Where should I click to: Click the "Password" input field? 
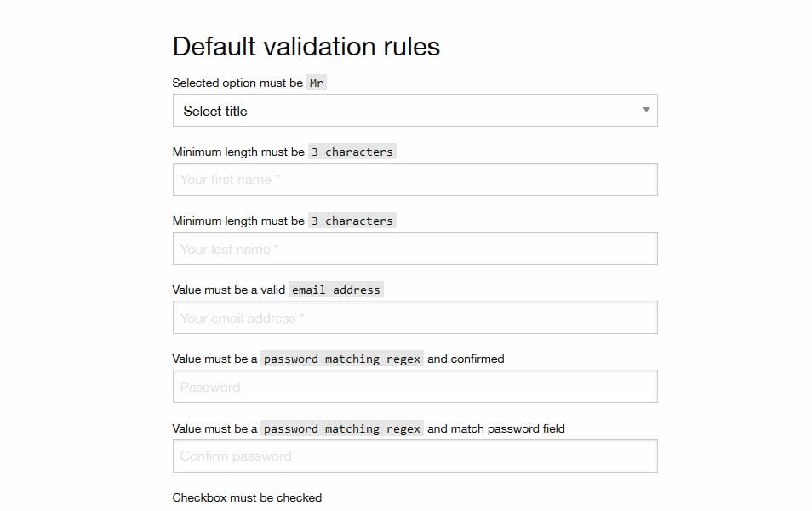(415, 386)
